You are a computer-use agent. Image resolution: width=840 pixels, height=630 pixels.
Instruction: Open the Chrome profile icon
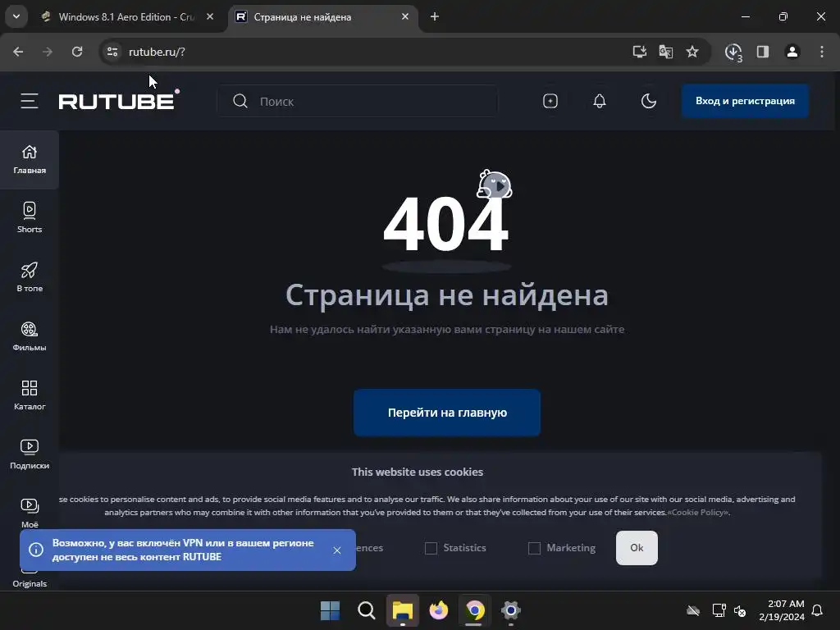[x=792, y=52]
